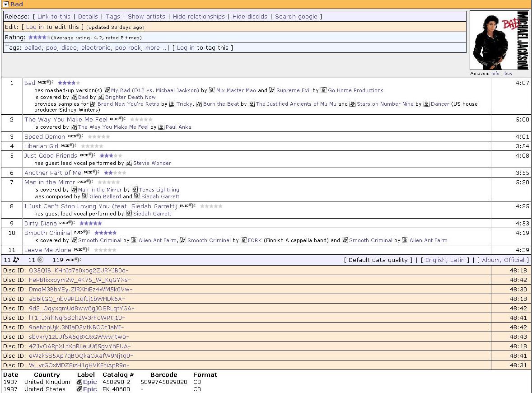Click the music note icon in summary row

[16, 260]
